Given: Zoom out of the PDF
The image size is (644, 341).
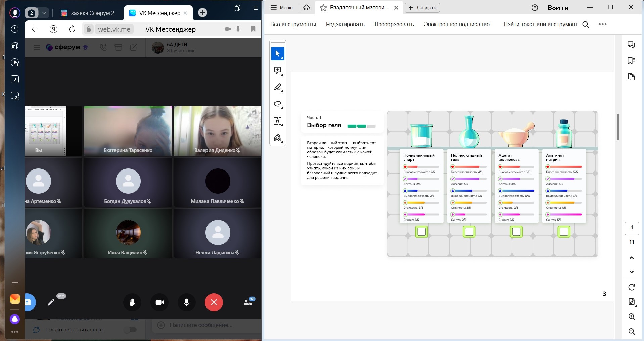Looking at the screenshot, I should tap(632, 332).
